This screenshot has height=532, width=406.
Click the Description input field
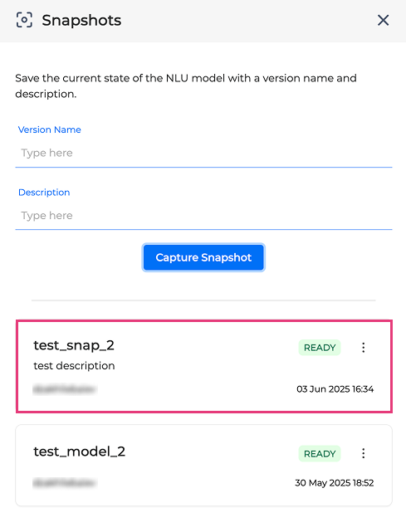[x=203, y=216]
